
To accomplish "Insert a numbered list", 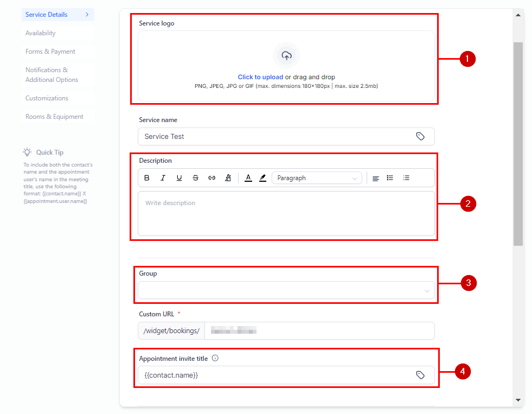I will 406,178.
